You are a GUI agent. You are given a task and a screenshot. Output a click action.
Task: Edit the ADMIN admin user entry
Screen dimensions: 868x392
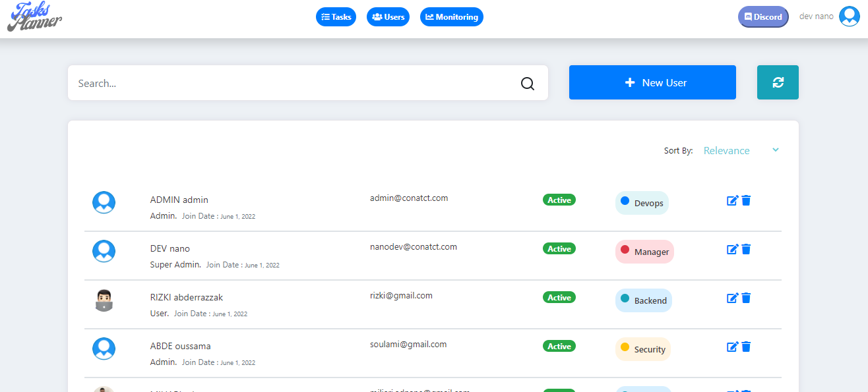click(732, 200)
